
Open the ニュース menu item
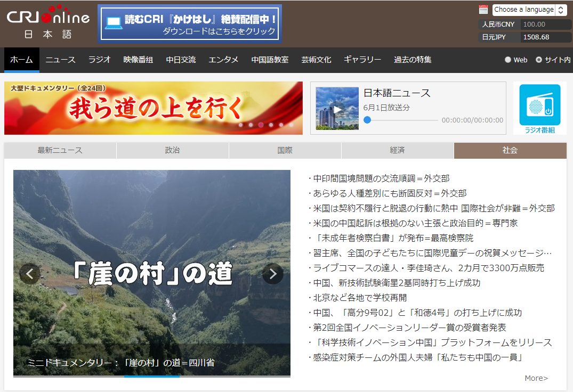60,60
